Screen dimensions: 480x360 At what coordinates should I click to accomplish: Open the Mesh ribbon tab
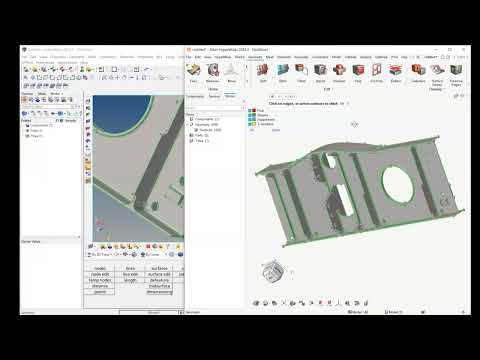pos(270,57)
